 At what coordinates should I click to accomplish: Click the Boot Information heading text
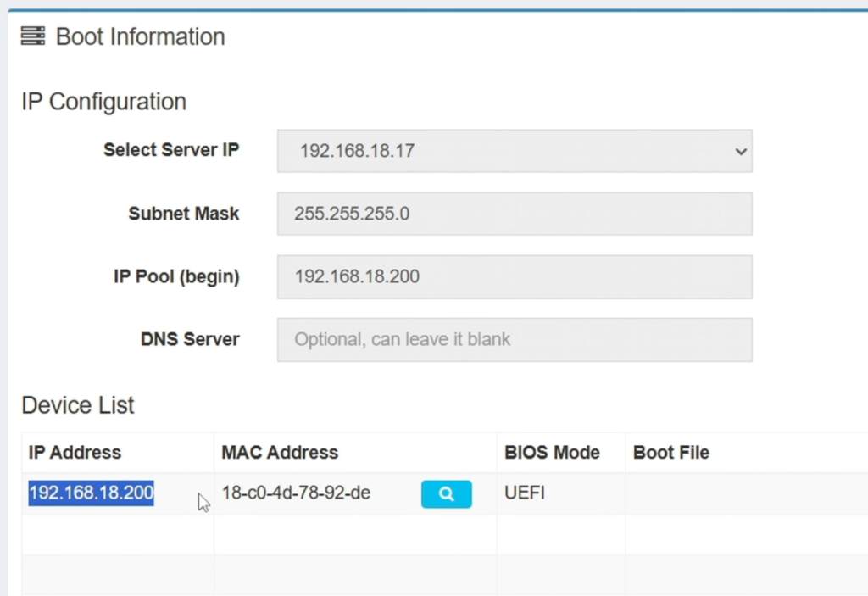(x=140, y=36)
